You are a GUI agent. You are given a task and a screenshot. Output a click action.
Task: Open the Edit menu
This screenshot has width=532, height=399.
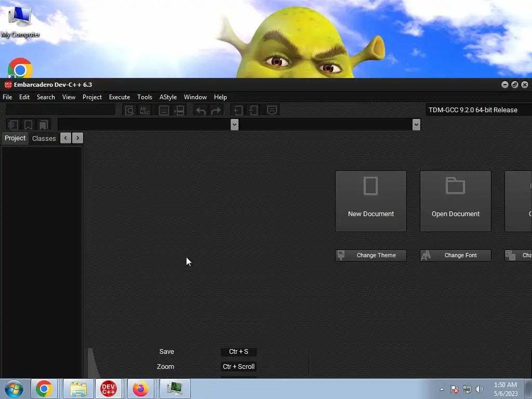(x=24, y=97)
